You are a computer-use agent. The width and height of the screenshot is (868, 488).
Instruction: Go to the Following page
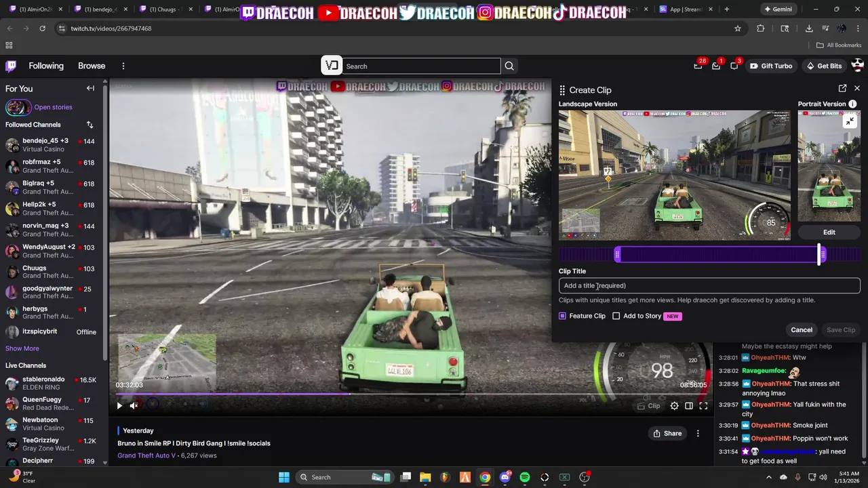click(x=46, y=66)
